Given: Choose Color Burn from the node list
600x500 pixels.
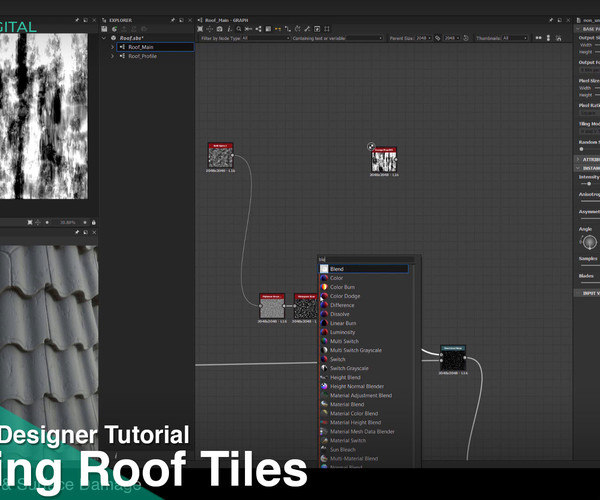Looking at the screenshot, I should pos(342,287).
